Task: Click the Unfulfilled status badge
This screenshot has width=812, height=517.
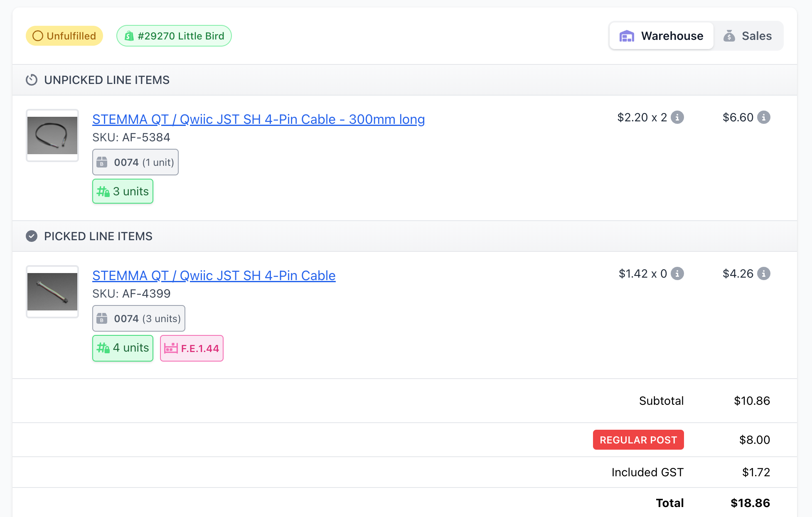Action: 64,36
